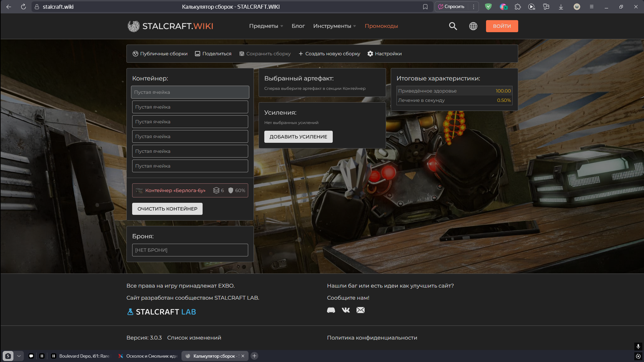Click the pinned pause-icon tab

pos(42,356)
